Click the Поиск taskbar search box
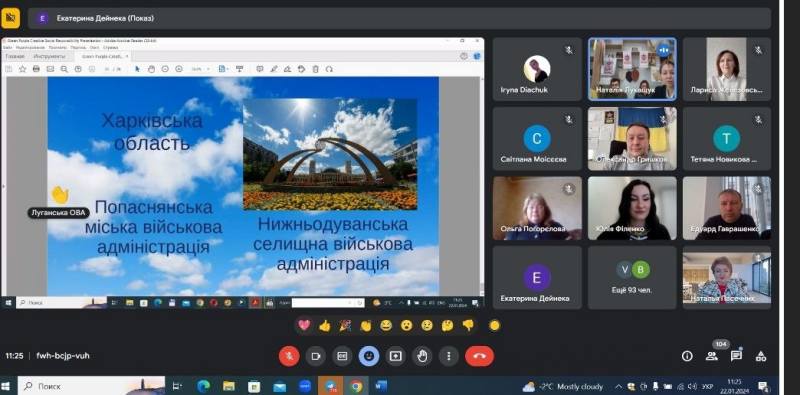Viewport: 800px width, 395px height. coord(92,386)
